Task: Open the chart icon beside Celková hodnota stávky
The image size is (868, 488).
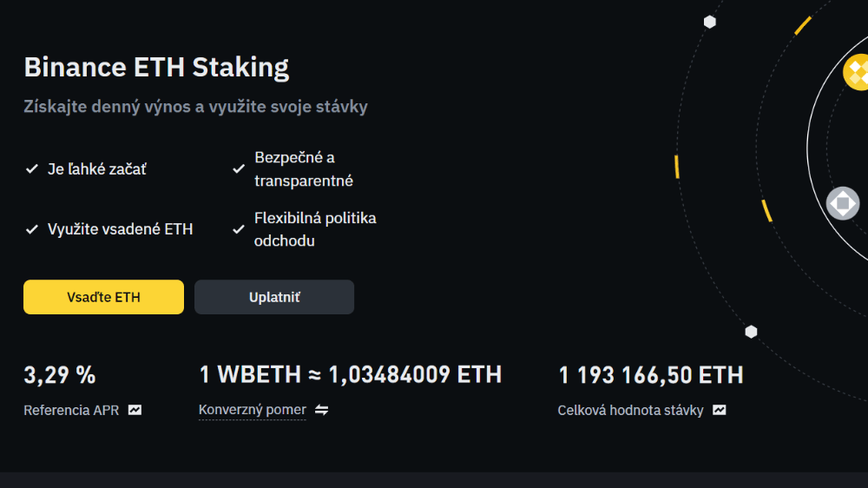Action: coord(720,410)
